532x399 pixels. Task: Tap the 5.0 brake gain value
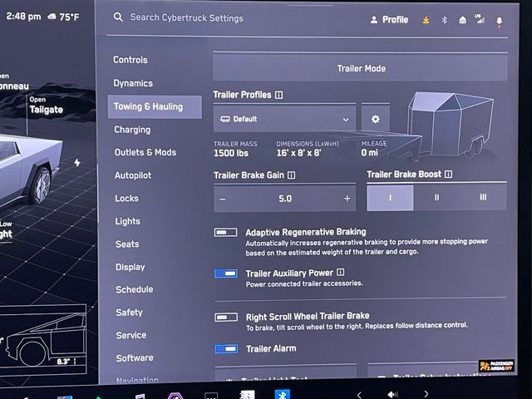pyautogui.click(x=285, y=199)
